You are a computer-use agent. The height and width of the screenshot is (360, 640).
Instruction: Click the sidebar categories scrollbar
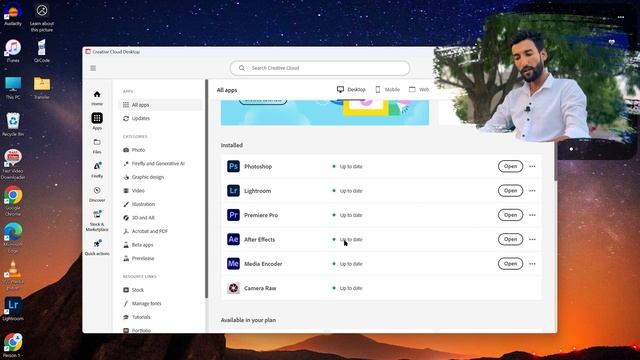pyautogui.click(x=207, y=189)
